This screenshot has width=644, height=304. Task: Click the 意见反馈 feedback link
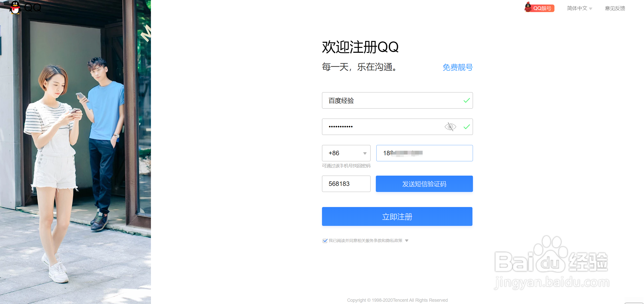(x=615, y=8)
